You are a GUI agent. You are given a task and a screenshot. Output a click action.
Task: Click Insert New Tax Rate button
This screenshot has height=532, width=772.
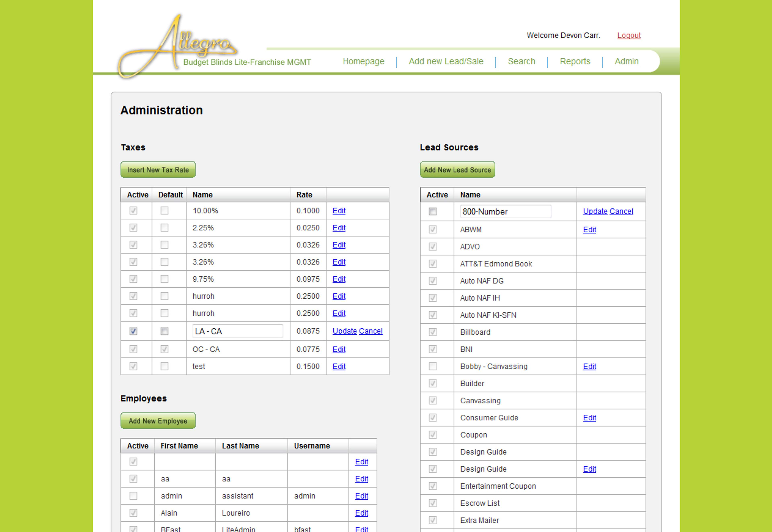[158, 170]
